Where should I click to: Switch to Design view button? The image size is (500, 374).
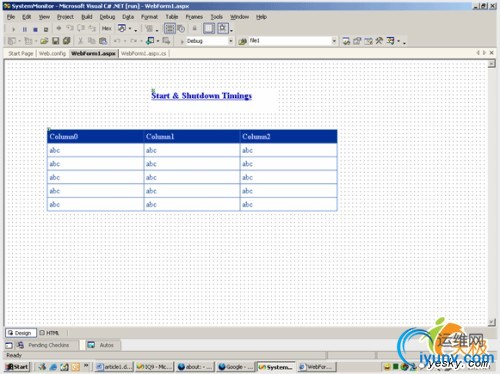pos(20,333)
